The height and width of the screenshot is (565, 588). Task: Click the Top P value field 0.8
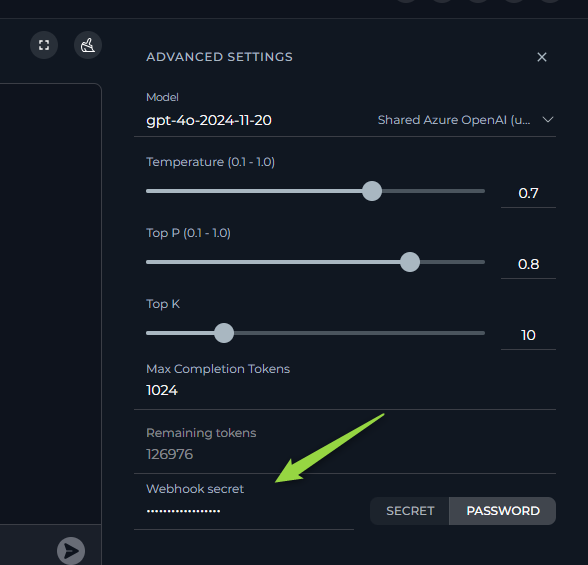(x=528, y=264)
